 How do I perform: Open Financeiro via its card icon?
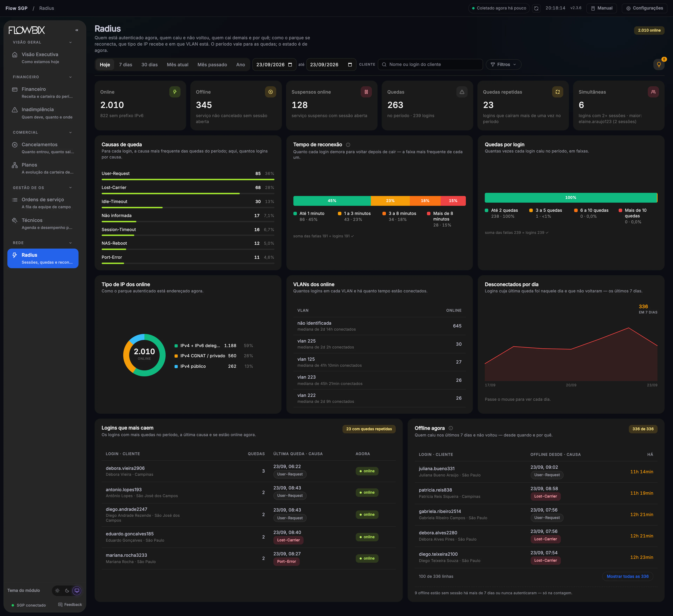point(15,89)
